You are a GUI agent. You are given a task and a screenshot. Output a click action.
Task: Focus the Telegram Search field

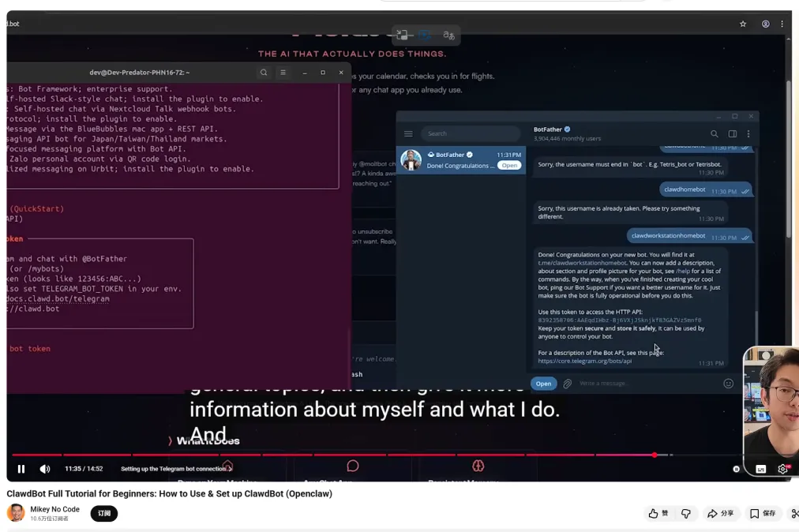(x=471, y=133)
